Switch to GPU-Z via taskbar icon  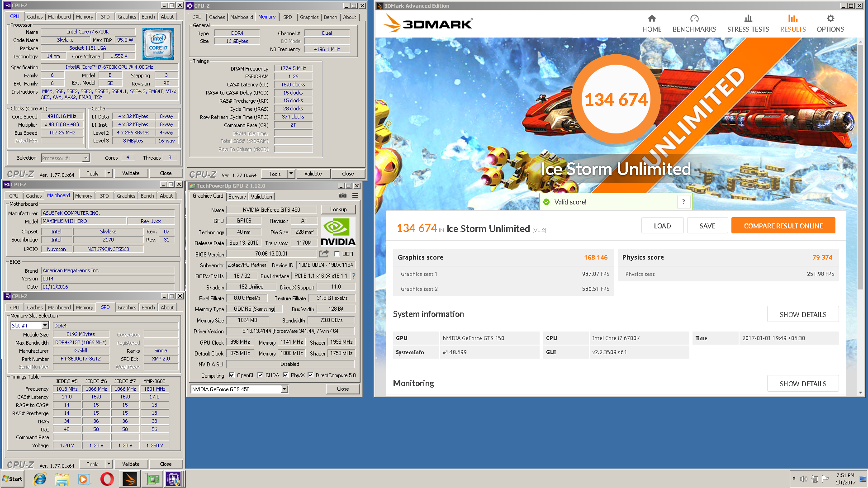[x=152, y=479]
